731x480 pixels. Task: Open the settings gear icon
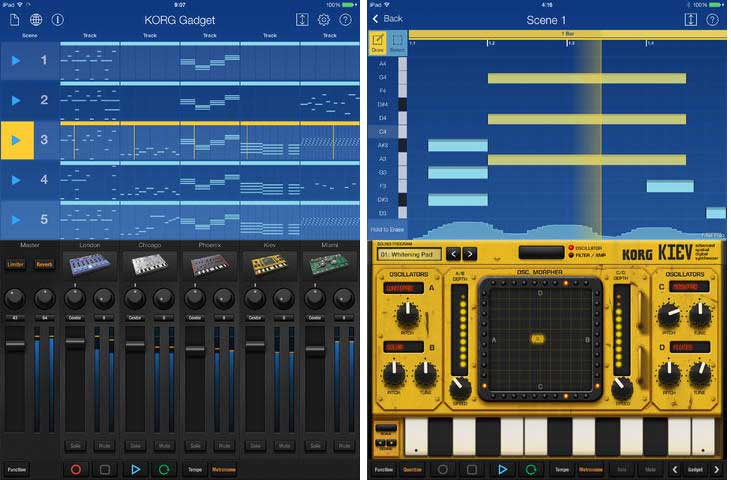pos(324,20)
